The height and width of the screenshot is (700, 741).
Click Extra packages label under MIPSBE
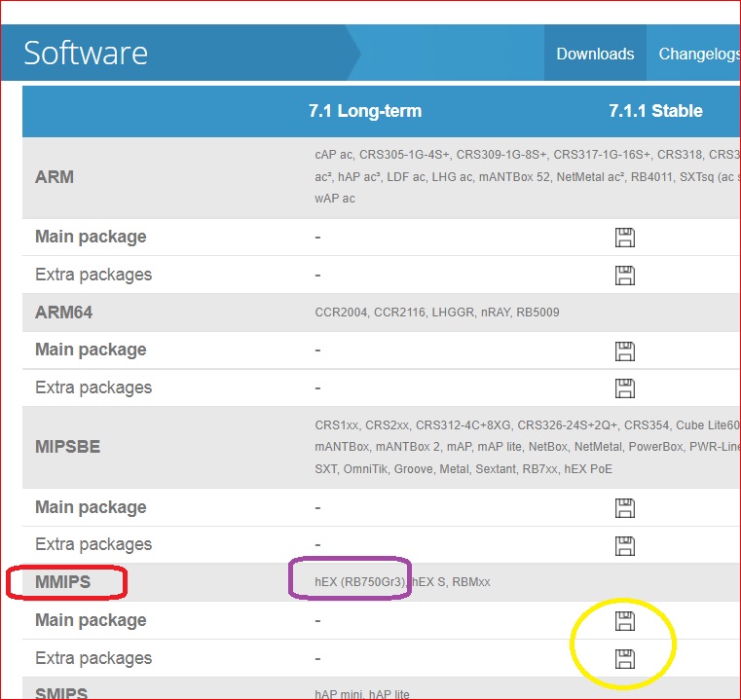click(93, 544)
